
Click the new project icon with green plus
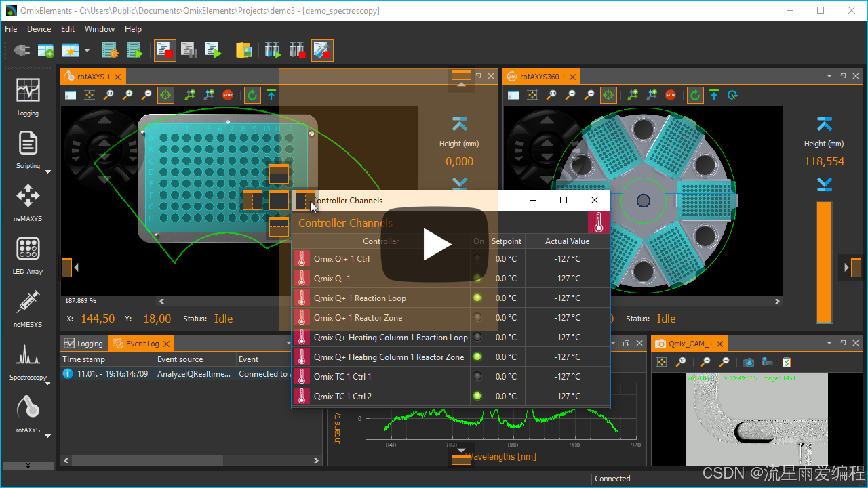point(45,51)
